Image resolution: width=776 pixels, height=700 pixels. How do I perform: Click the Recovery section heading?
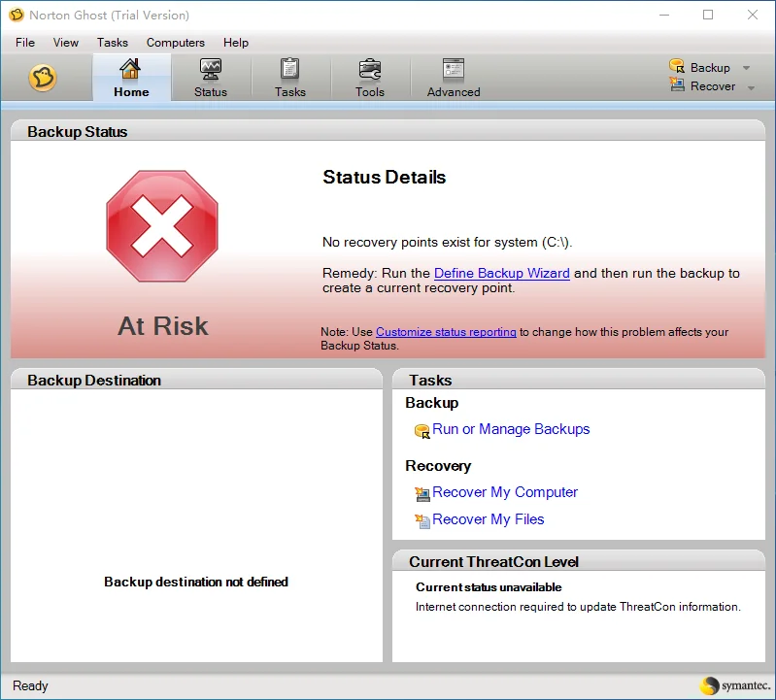coord(438,466)
